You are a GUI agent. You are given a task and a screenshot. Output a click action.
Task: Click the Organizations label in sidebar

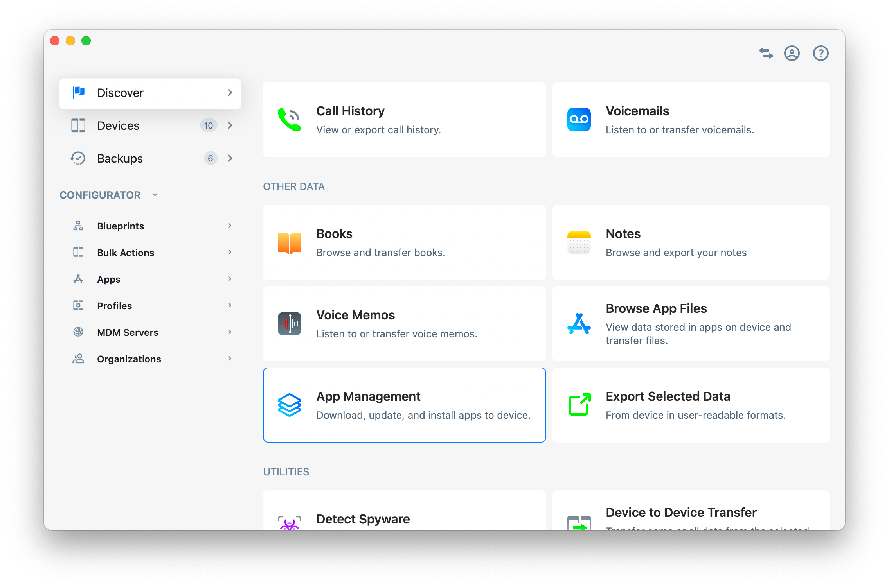click(129, 359)
